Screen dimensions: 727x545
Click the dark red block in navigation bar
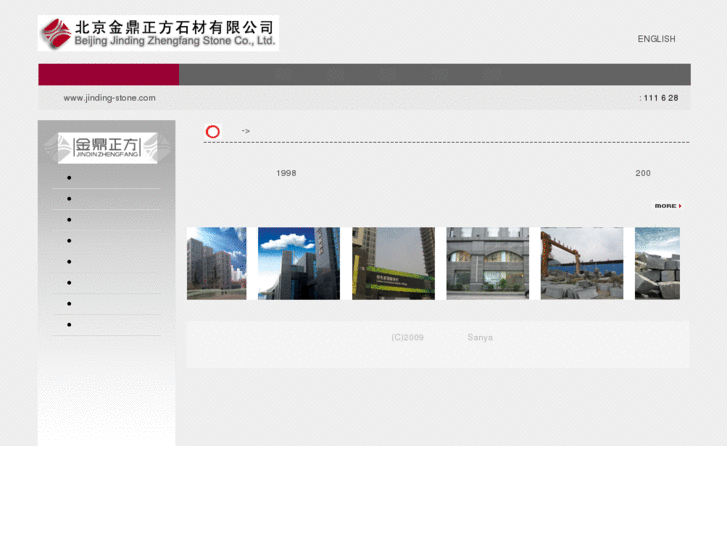[x=108, y=74]
